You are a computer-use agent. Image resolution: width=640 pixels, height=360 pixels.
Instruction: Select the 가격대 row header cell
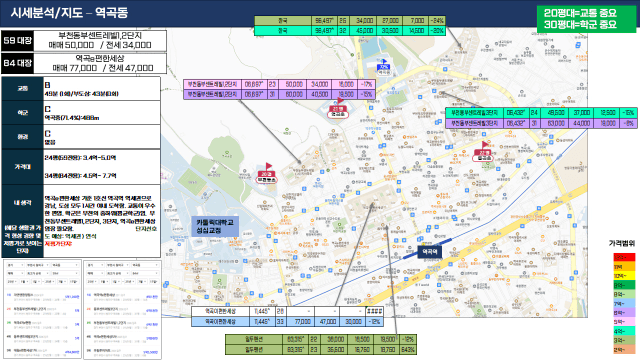click(22, 167)
